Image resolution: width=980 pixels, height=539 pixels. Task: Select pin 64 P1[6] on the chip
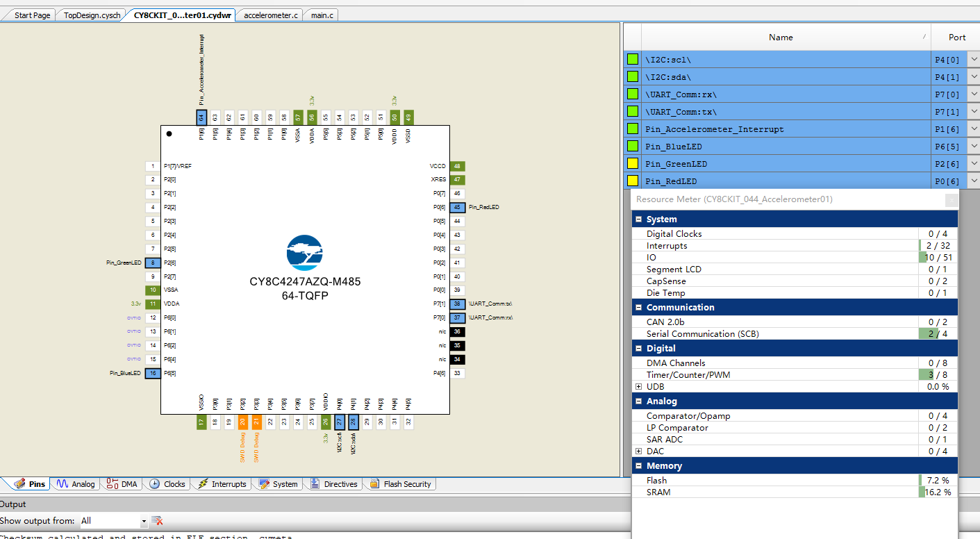[x=201, y=117]
